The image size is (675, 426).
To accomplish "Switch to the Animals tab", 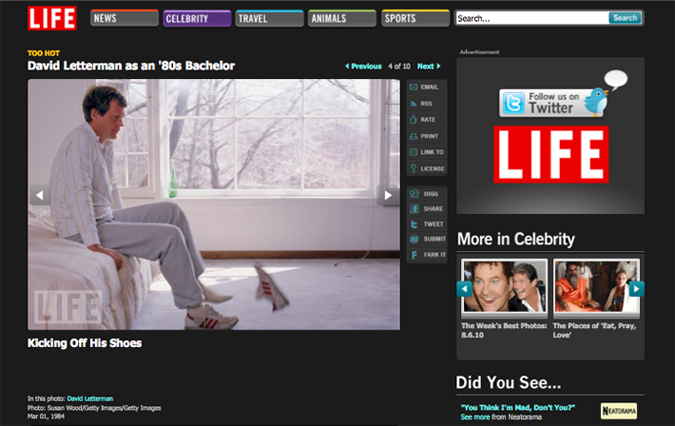I will 342,18.
